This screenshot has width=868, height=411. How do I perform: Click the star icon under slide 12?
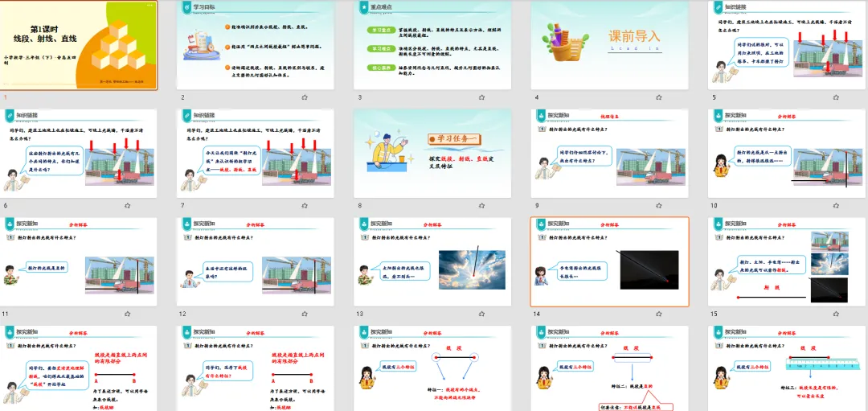[x=305, y=314]
